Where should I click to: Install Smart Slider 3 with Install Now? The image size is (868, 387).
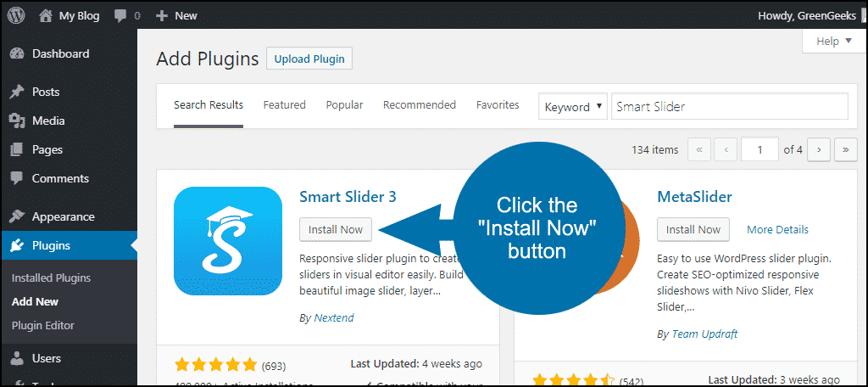pos(336,229)
